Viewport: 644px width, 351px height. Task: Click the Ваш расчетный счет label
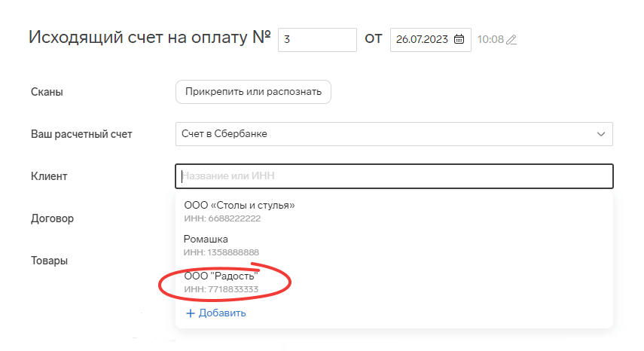[x=81, y=134]
